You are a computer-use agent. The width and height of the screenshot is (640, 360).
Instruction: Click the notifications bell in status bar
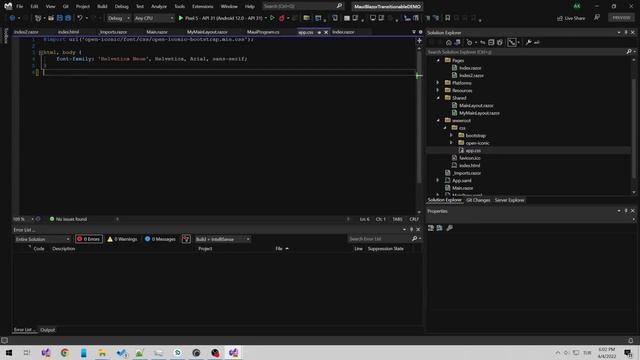[x=631, y=340]
